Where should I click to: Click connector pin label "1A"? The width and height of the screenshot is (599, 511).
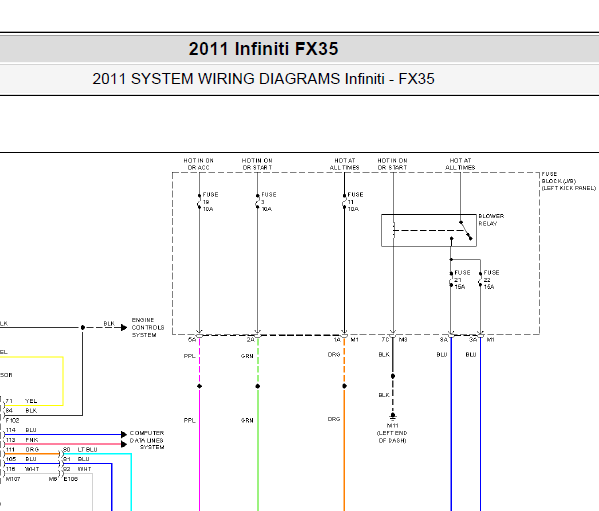pos(337,340)
